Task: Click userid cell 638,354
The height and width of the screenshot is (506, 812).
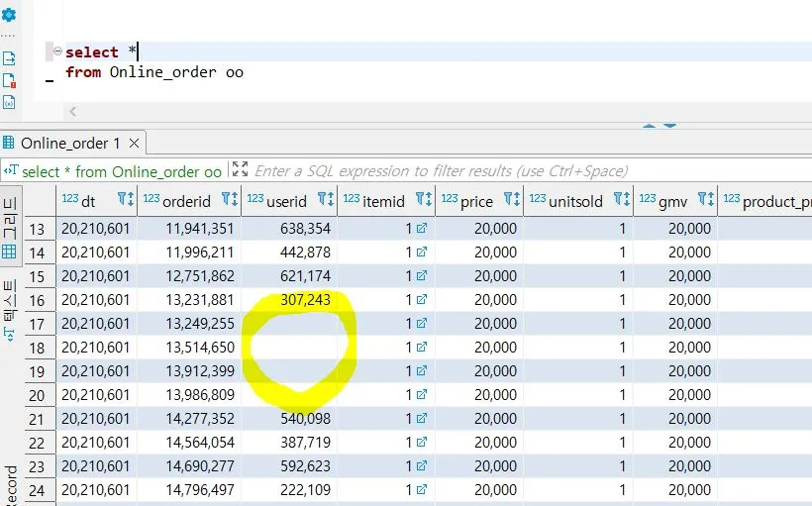Action: click(289, 229)
